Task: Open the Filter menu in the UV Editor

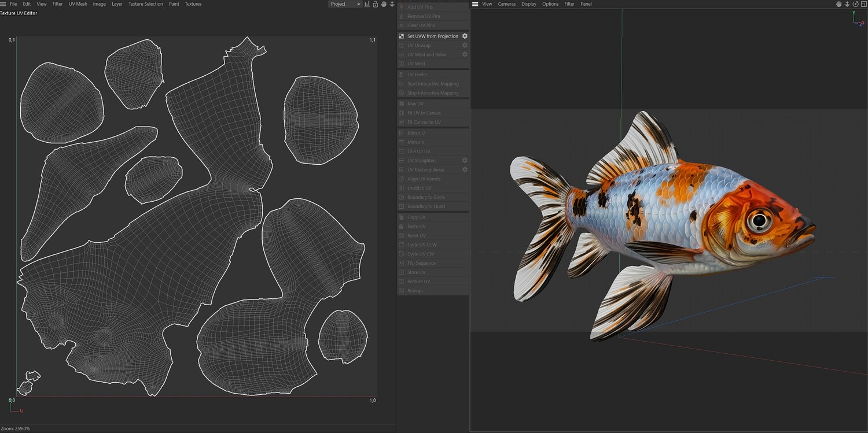Action: (x=58, y=4)
